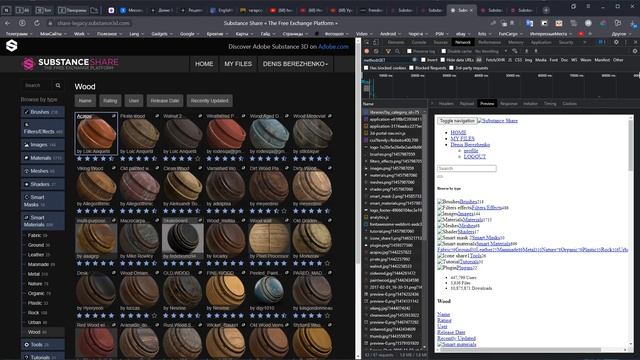Reload the page with the refresh icon
This screenshot has height=360, width=640.
pos(37,23)
